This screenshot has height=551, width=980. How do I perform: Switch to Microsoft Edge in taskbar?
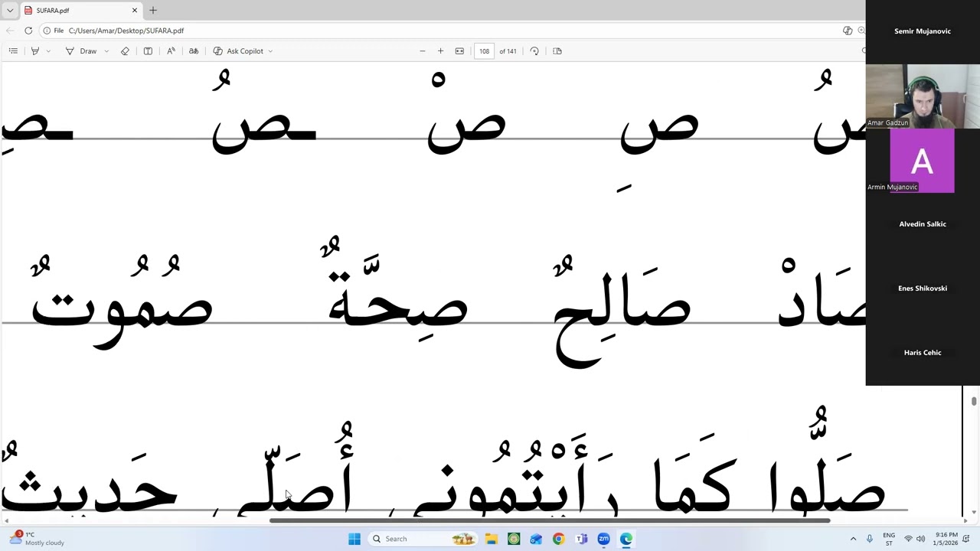(x=626, y=539)
